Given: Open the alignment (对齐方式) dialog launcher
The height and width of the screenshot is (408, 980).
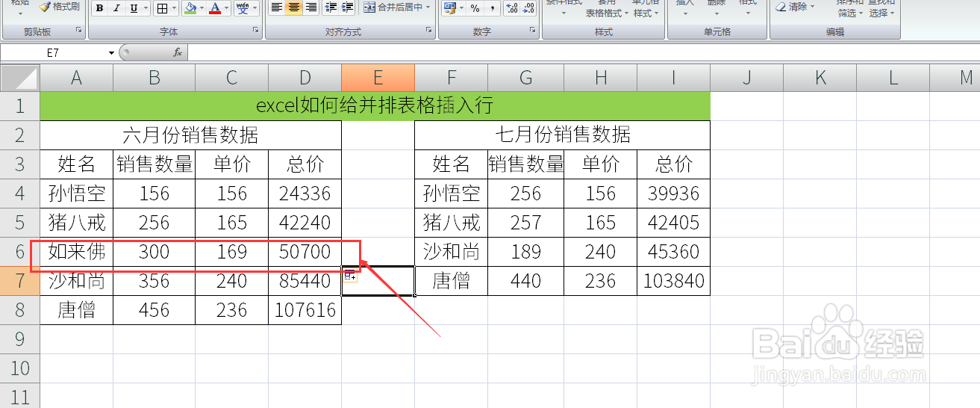Looking at the screenshot, I should click(x=429, y=31).
